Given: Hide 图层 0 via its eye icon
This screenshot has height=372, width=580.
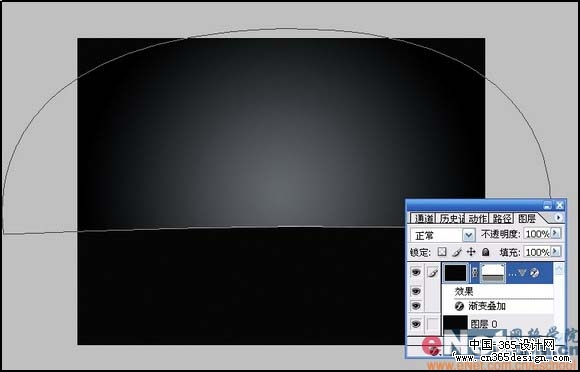Looking at the screenshot, I should 416,324.
